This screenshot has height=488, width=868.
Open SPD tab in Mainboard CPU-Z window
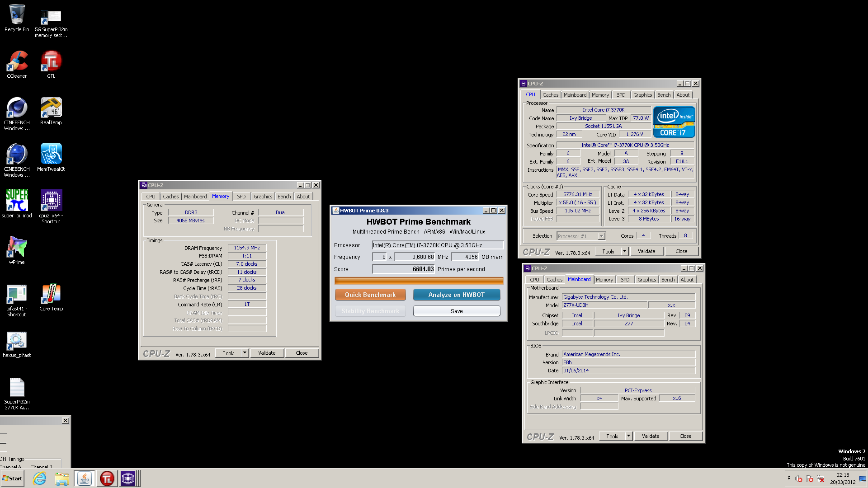click(625, 280)
